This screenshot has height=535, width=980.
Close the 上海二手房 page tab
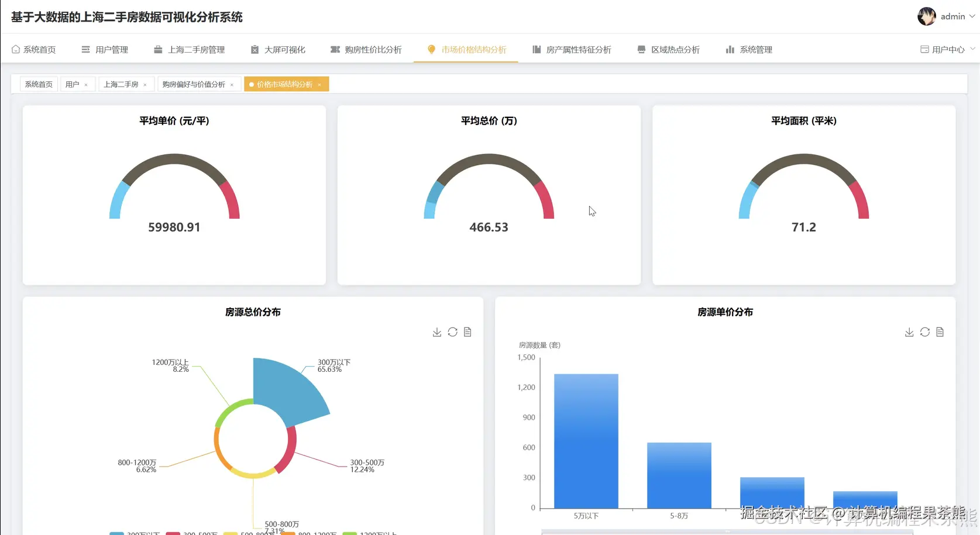click(145, 85)
